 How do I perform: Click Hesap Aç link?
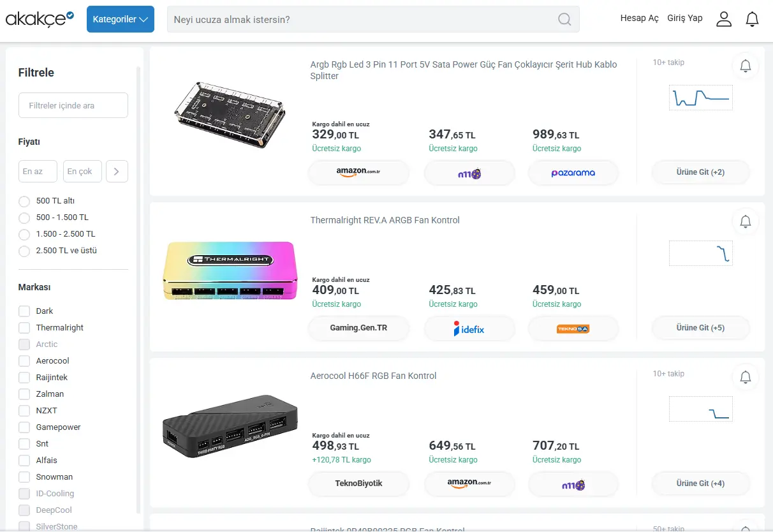639,18
